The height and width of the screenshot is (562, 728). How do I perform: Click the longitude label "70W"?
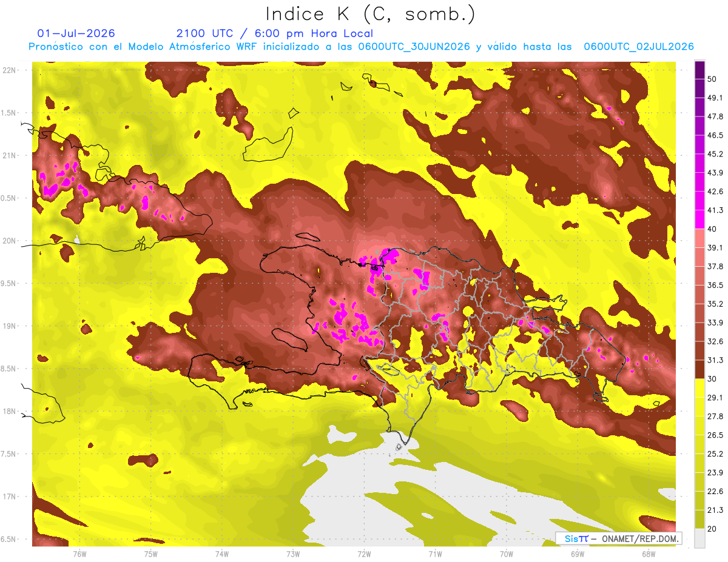click(507, 554)
